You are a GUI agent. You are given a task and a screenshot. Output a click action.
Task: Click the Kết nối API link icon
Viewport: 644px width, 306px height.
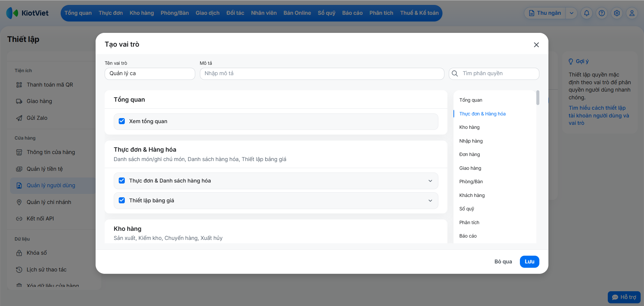(x=19, y=219)
